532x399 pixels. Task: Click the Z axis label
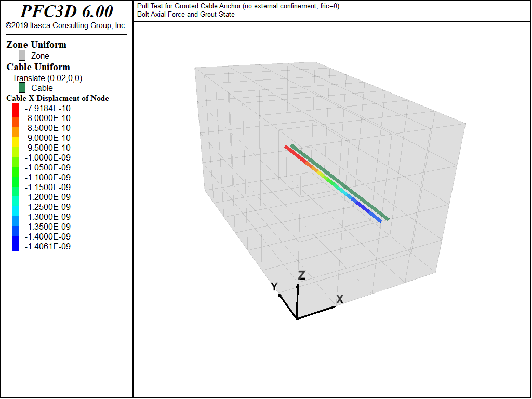coord(301,275)
